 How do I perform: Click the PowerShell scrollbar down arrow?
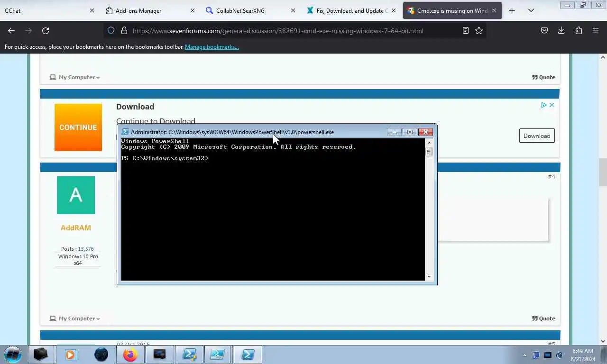[x=429, y=277]
